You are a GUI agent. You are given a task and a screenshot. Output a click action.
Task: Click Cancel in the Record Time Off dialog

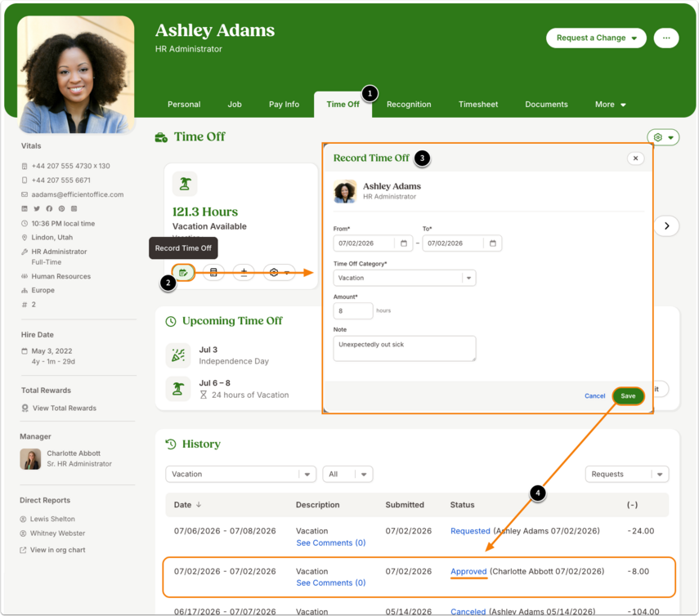[594, 396]
